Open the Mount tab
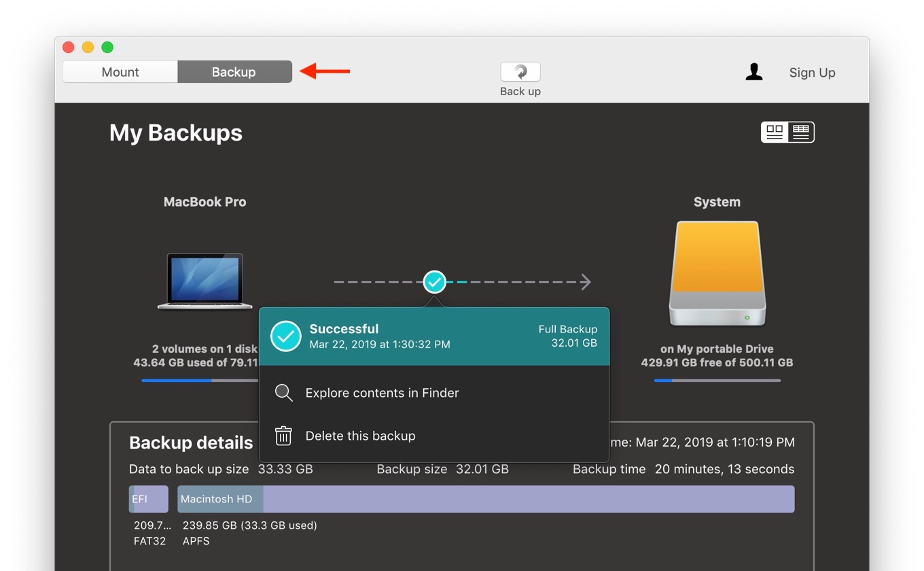Screen dimensions: 924x571 120,72
